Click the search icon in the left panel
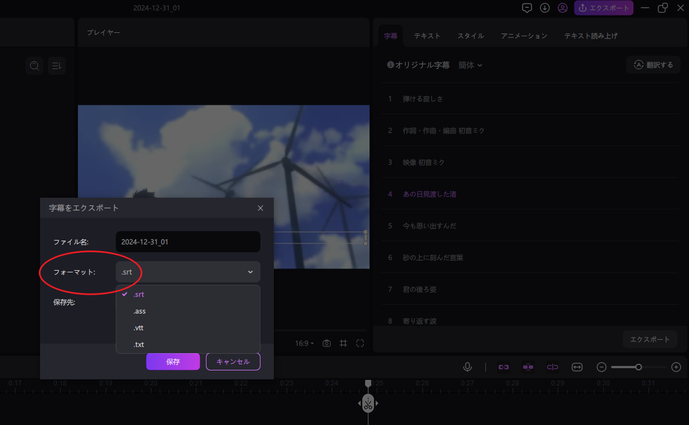 [35, 66]
